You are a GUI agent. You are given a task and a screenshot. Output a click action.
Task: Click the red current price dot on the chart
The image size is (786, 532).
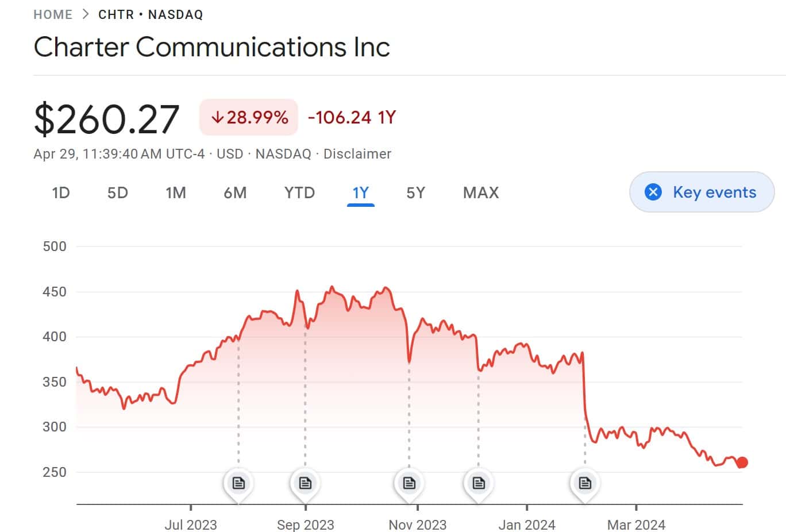coord(741,461)
